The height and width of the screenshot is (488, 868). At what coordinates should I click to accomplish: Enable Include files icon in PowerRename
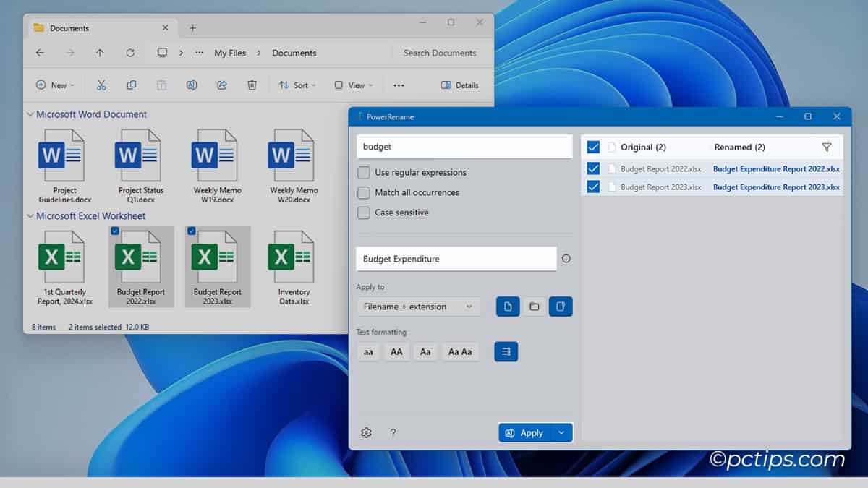[x=508, y=307]
